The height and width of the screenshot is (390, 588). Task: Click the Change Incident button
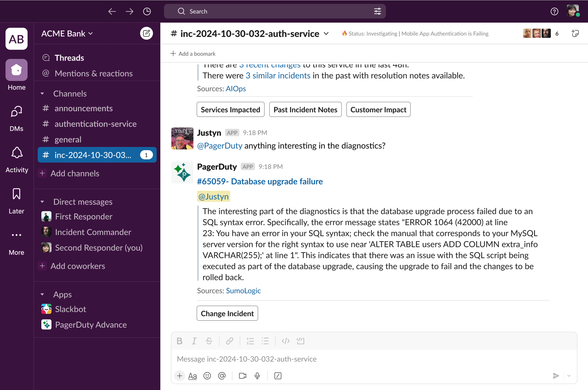pos(227,313)
